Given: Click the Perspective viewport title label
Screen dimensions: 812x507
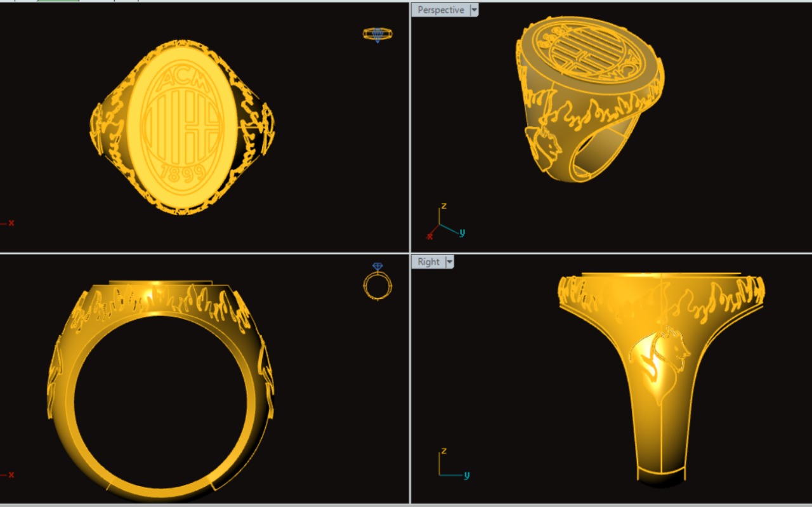Looking at the screenshot, I should tap(440, 10).
